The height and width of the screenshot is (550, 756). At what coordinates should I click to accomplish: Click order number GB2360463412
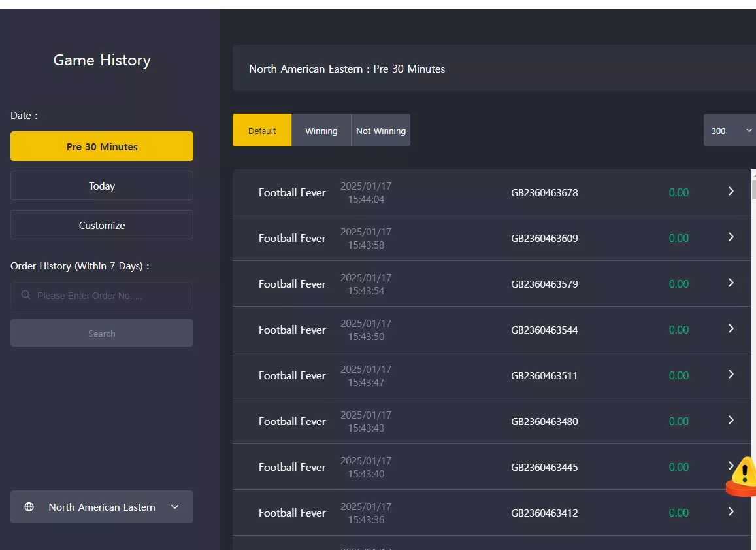click(x=544, y=513)
